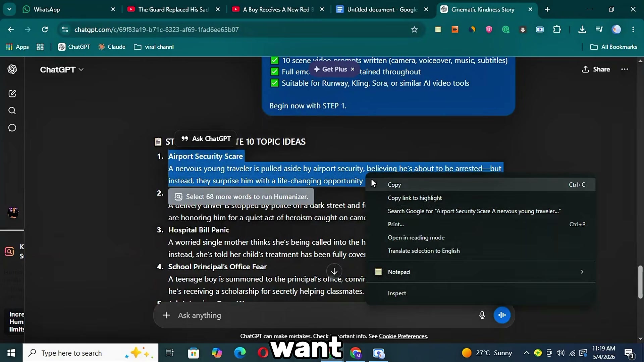
Task: Switch to The Guard Replaced His Sad tab
Action: click(173, 9)
